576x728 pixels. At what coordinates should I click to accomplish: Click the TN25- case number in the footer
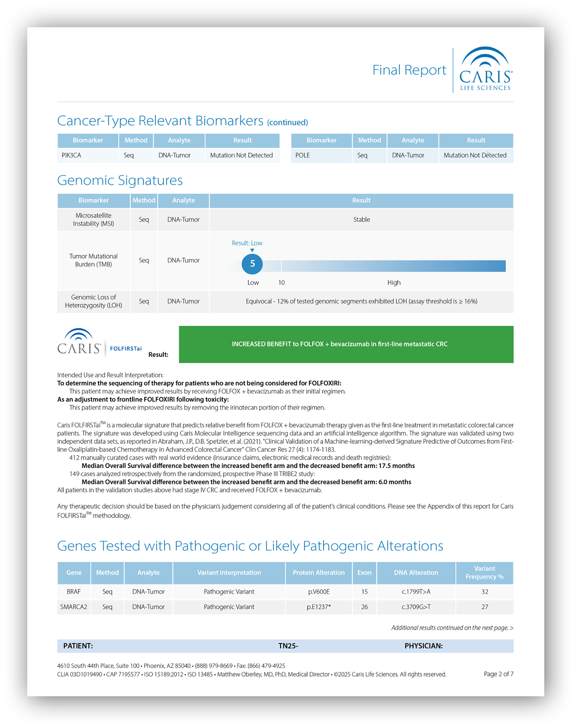[x=288, y=646]
